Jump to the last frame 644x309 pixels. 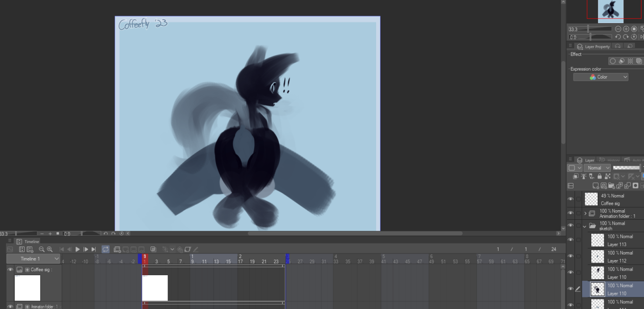(94, 249)
